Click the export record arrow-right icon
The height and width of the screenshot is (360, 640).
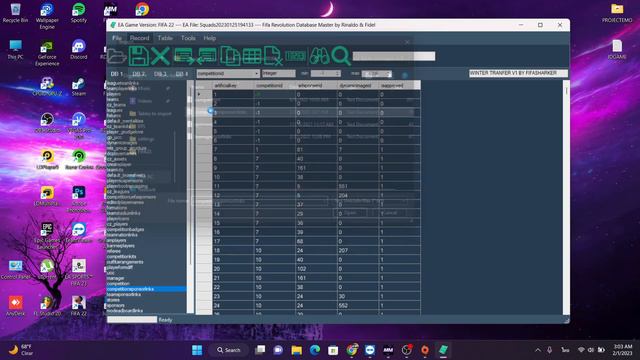coord(184,56)
